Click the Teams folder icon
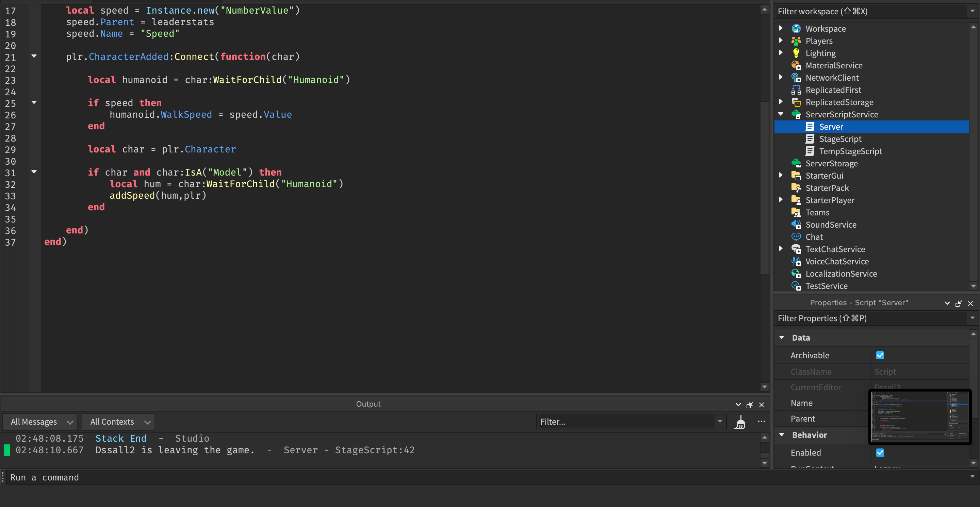The height and width of the screenshot is (507, 980). [x=796, y=212]
